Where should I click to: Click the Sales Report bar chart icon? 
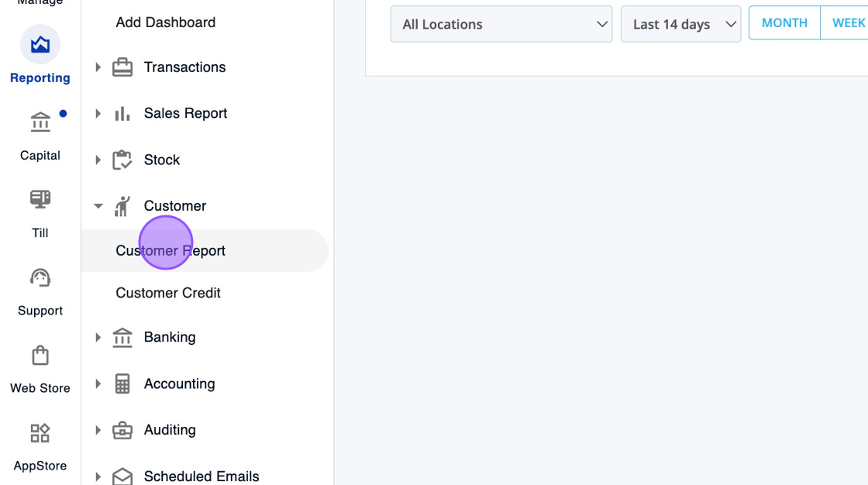[122, 114]
